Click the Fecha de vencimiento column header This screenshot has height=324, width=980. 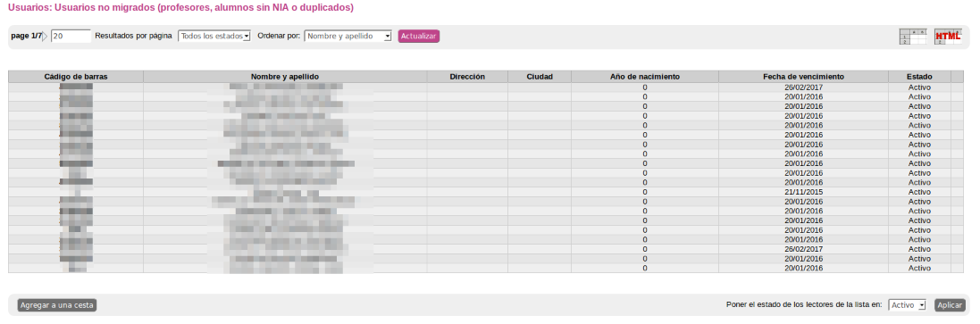pyautogui.click(x=804, y=76)
